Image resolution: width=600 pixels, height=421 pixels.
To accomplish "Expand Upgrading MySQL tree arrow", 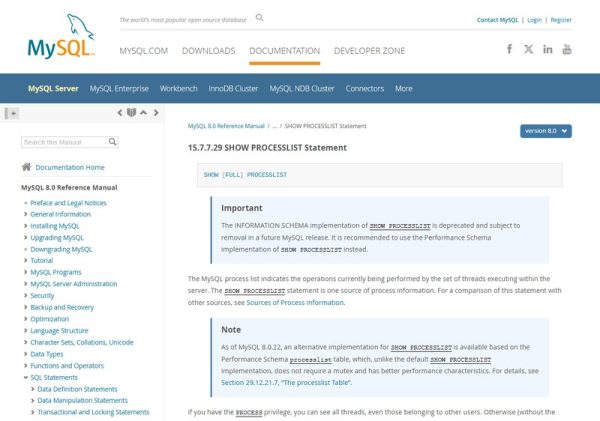I will [26, 238].
